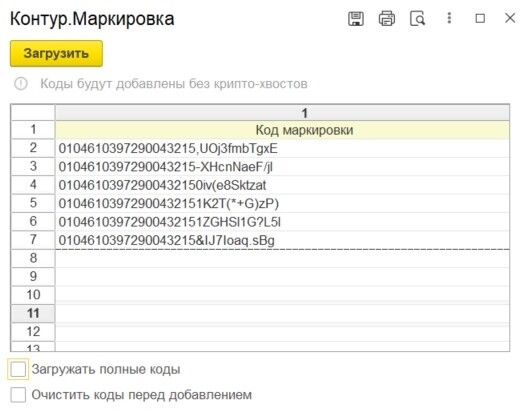Image resolution: width=528 pixels, height=414 pixels.
Task: Open the three-dot more menu
Action: pos(449,18)
